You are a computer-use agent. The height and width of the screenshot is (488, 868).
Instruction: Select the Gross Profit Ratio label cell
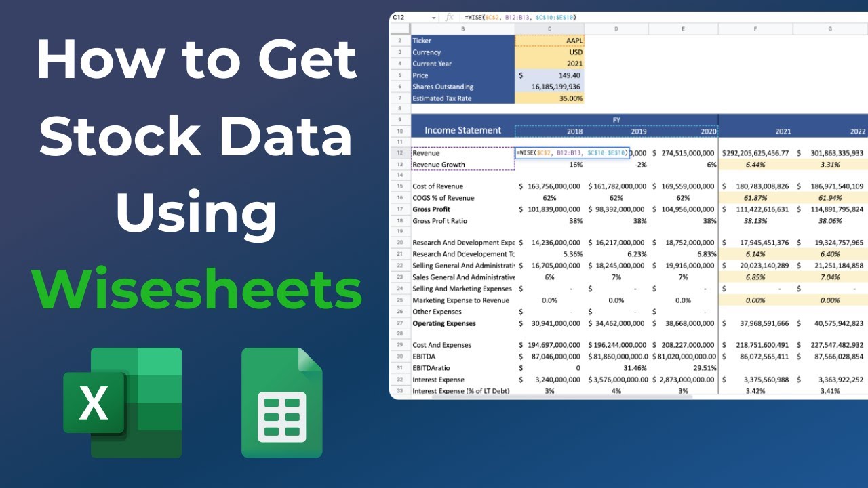462,221
